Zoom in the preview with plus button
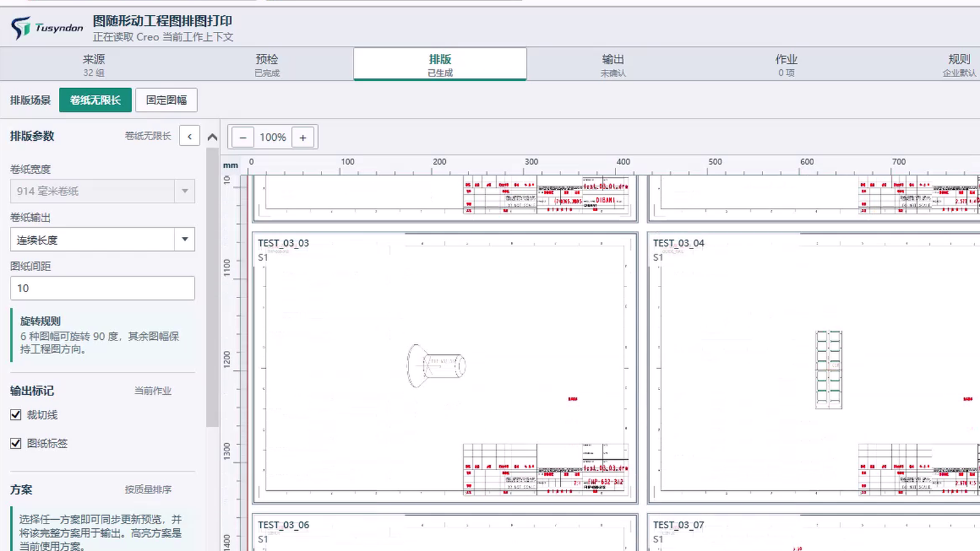Viewport: 980px width, 551px height. click(x=303, y=138)
